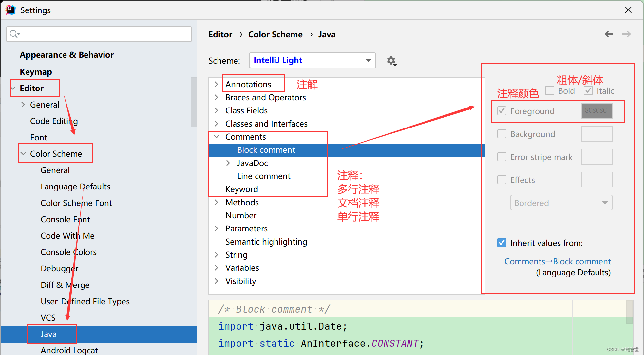
Task: Expand the Annotations tree node
Action: pyautogui.click(x=216, y=84)
